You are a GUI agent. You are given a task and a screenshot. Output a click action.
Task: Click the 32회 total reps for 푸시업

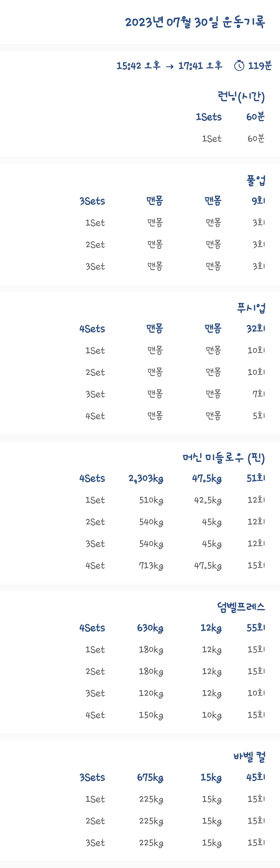pyautogui.click(x=256, y=328)
